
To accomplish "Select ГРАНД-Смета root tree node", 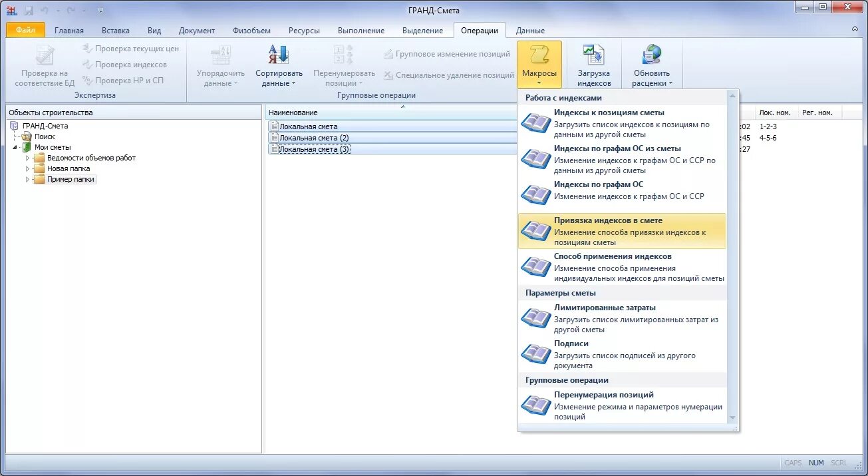I will (45, 126).
